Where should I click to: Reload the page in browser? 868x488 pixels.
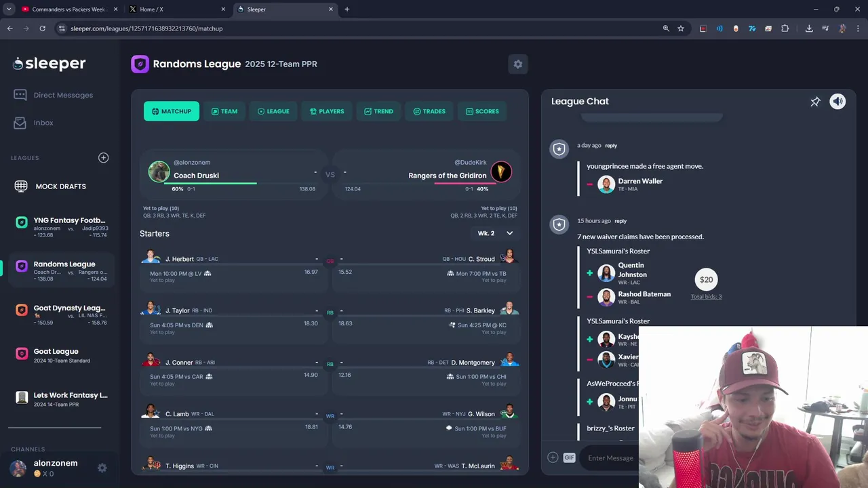[42, 28]
